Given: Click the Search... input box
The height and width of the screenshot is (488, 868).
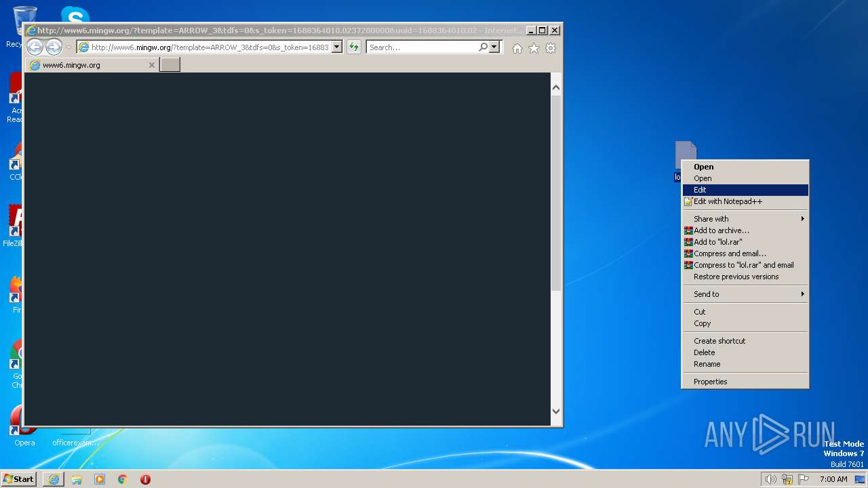Looking at the screenshot, I should click(x=422, y=47).
